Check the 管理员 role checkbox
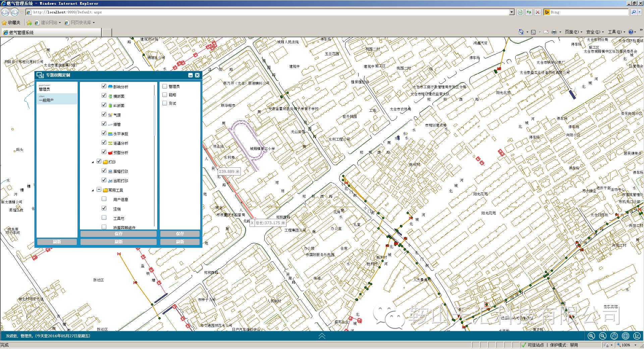The width and height of the screenshot is (644, 349). pyautogui.click(x=165, y=86)
